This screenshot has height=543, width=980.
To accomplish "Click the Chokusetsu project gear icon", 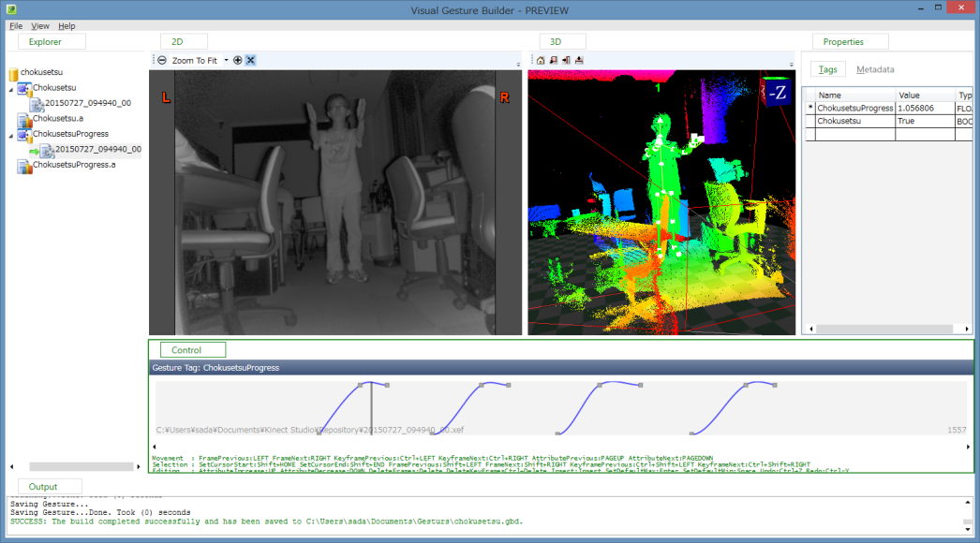I will (x=23, y=89).
